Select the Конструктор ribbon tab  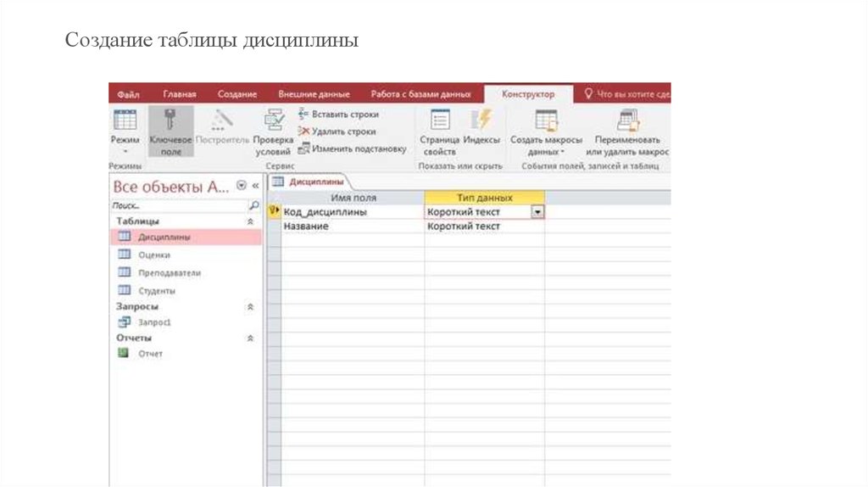point(528,94)
